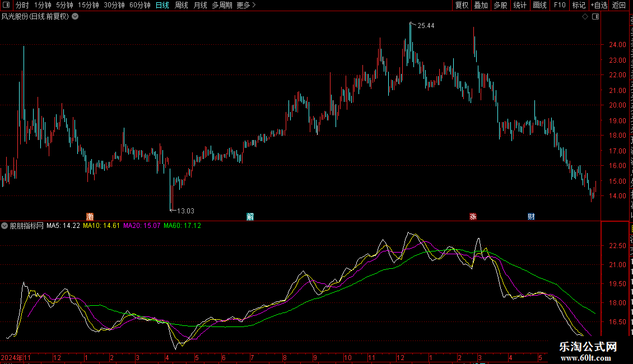Add stock via +自选 button
The image size is (633, 364).
(599, 5)
